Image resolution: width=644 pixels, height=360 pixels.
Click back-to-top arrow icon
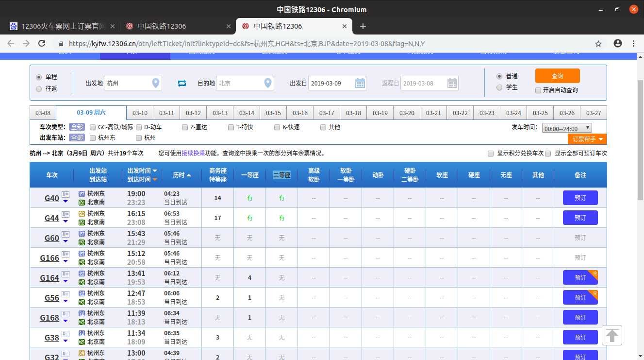[612, 335]
